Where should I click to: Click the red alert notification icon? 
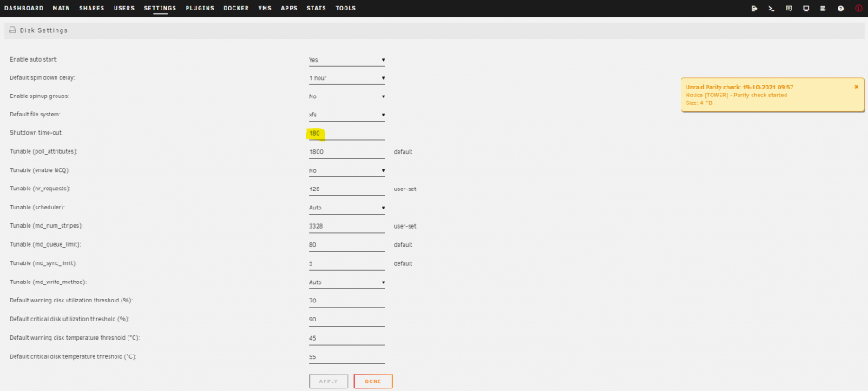tap(858, 9)
